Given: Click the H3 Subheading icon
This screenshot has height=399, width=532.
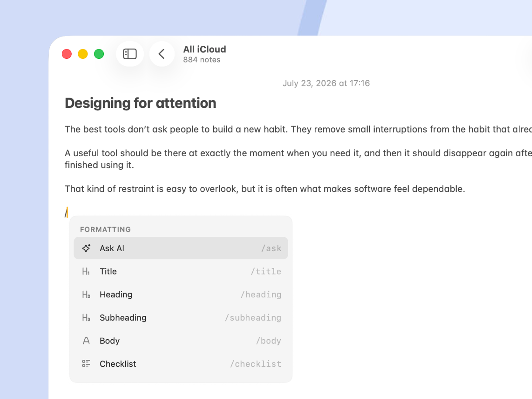Looking at the screenshot, I should point(86,318).
